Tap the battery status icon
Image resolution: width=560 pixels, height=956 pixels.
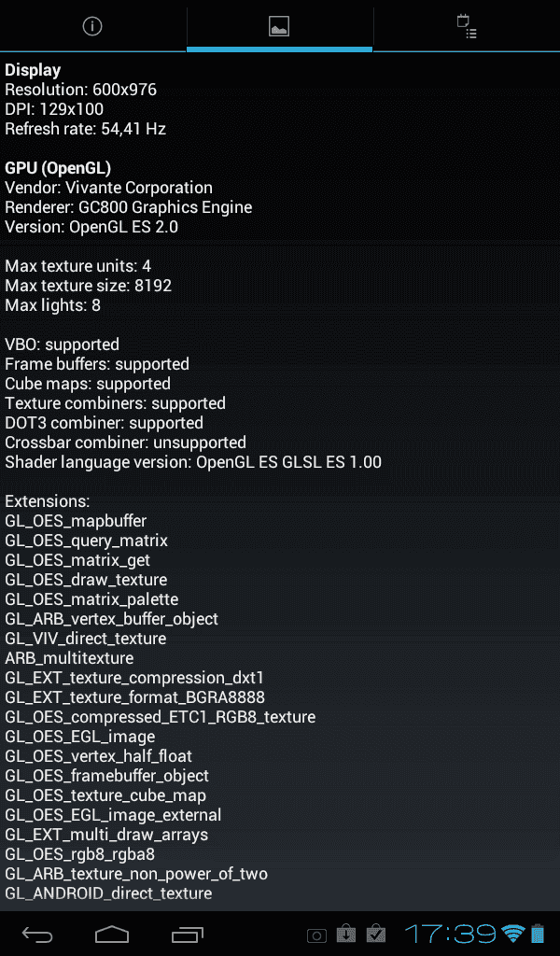(538, 934)
